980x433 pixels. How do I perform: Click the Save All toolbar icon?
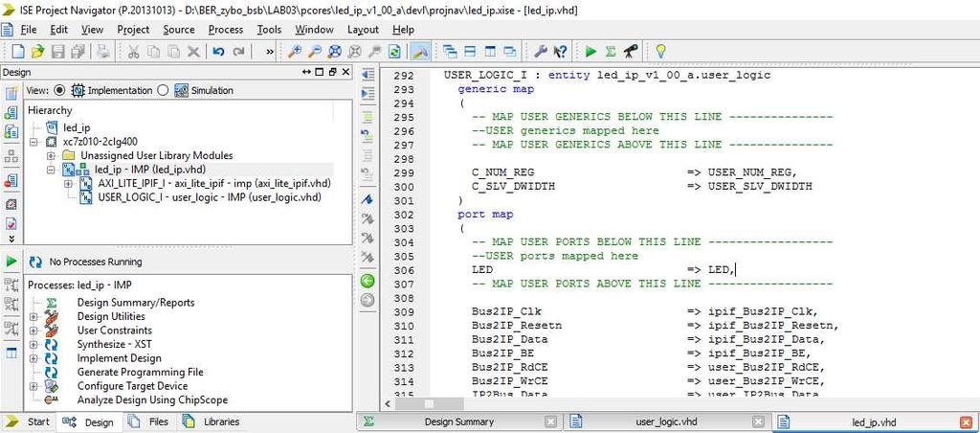(78, 52)
